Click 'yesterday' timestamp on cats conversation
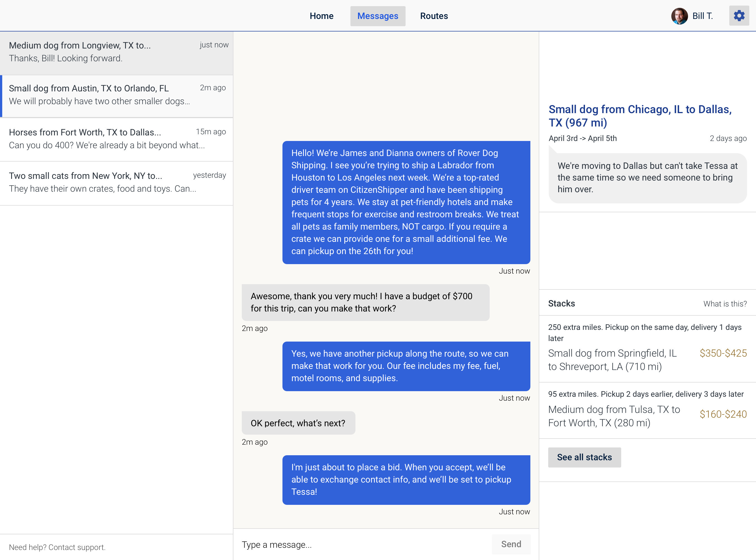The width and height of the screenshot is (756, 560). [209, 175]
